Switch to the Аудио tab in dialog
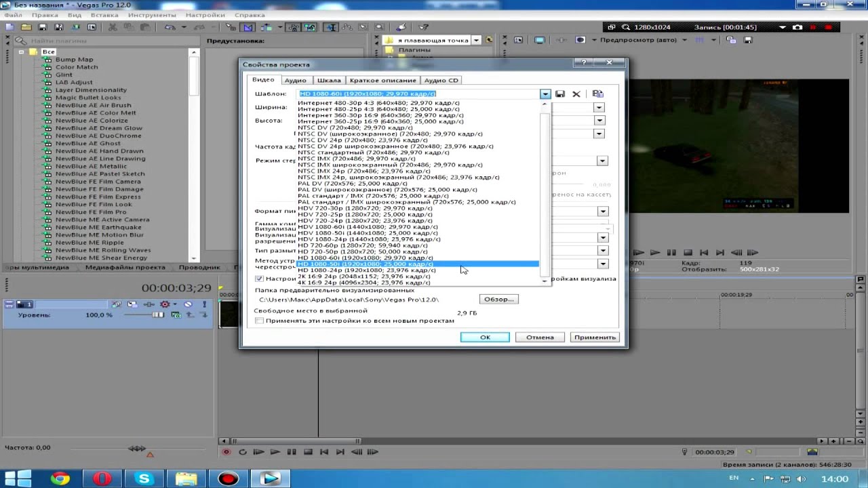The image size is (868, 488). pos(295,80)
